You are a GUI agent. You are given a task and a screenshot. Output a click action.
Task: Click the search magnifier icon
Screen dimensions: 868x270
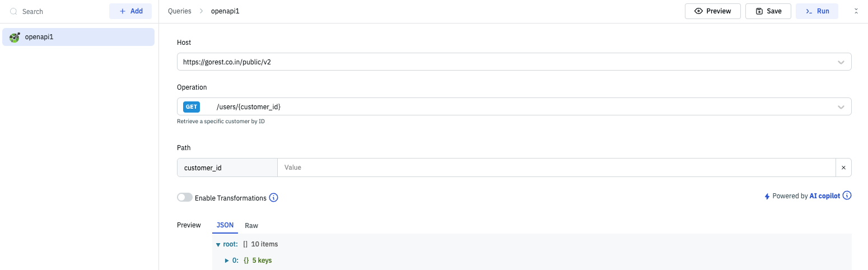click(x=14, y=11)
